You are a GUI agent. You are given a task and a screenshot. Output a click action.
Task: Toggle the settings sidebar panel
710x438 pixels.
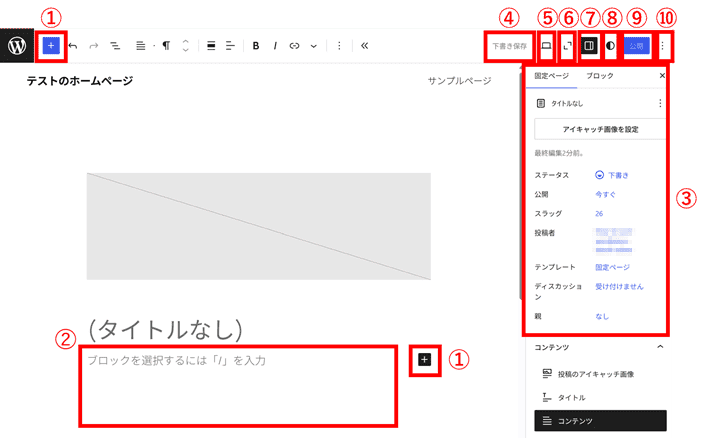[x=589, y=46]
